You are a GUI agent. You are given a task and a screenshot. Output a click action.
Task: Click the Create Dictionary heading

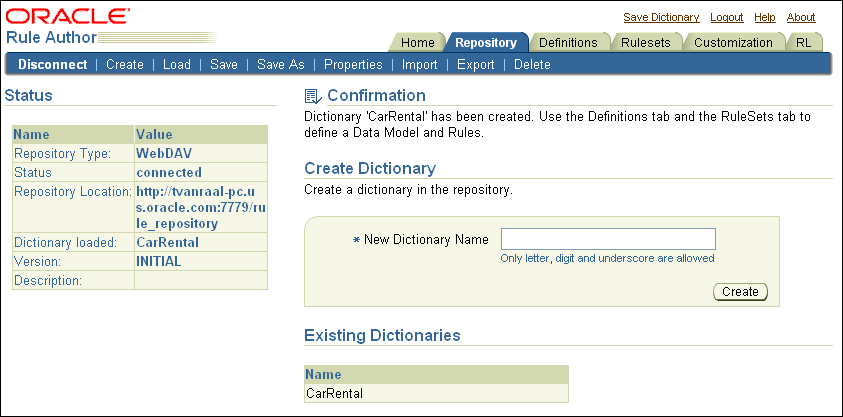point(370,168)
